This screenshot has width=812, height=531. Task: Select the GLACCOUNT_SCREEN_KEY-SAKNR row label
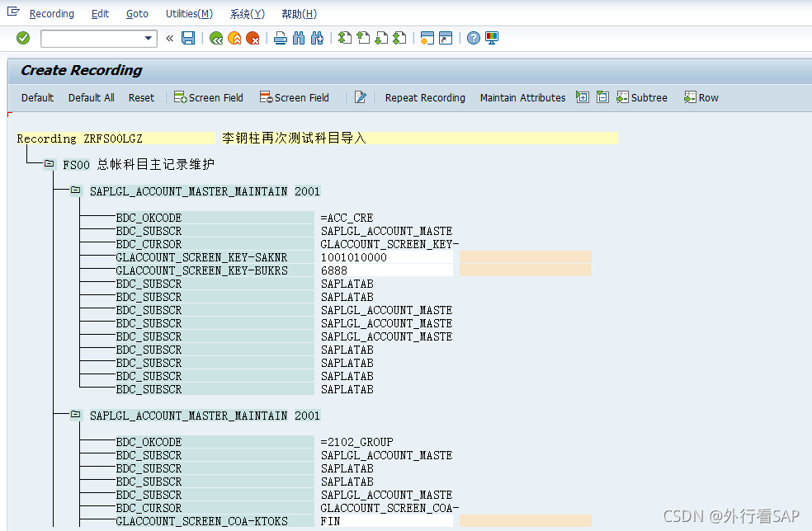click(201, 257)
